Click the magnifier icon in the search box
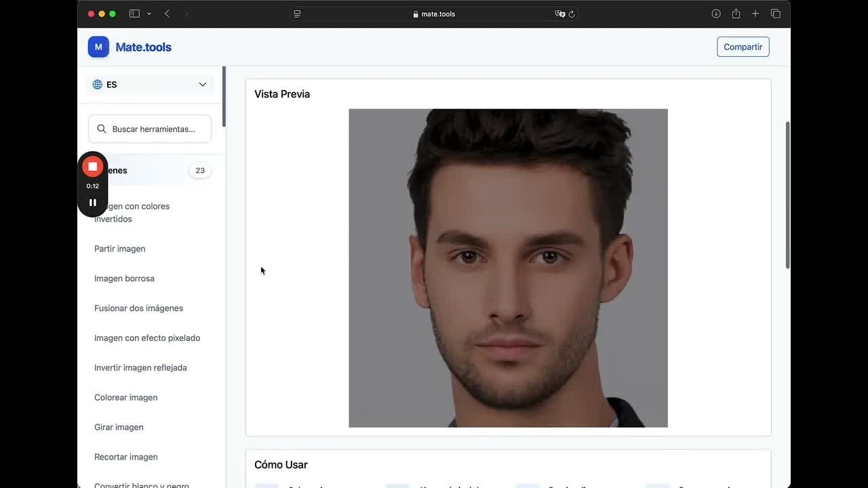 [x=102, y=129]
